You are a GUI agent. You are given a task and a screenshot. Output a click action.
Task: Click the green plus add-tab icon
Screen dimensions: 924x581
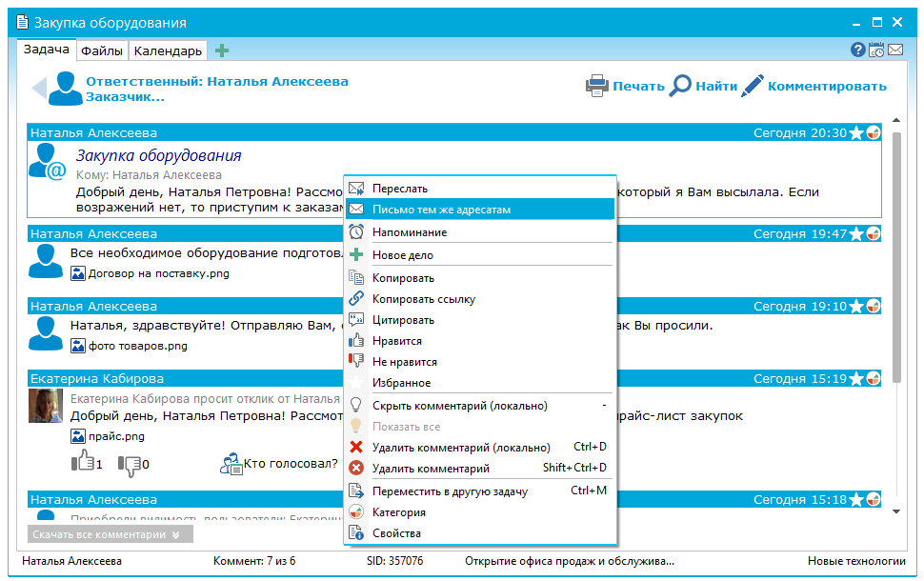222,50
